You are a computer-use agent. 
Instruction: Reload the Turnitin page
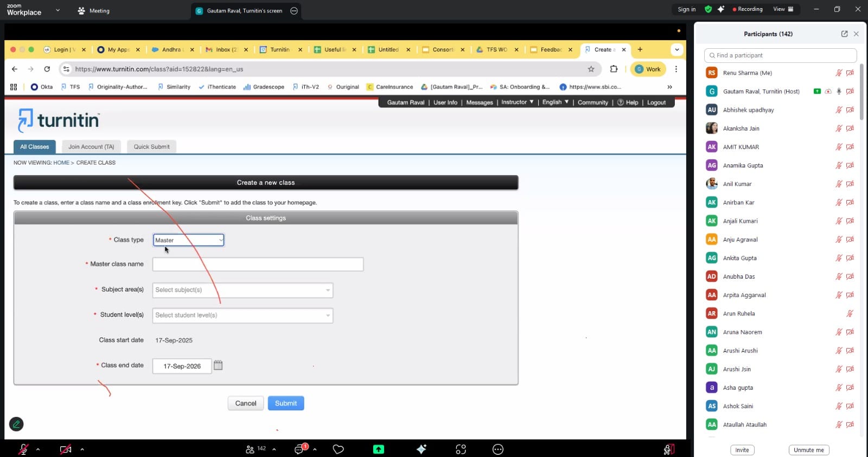47,69
